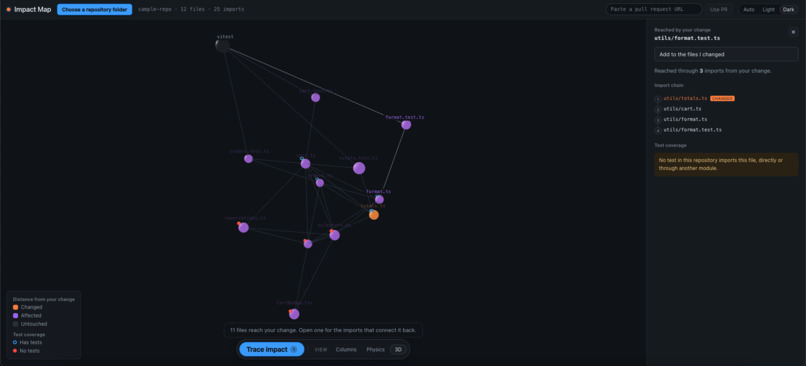Select the reservations.ts graph node
The width and height of the screenshot is (806, 366).
[244, 227]
